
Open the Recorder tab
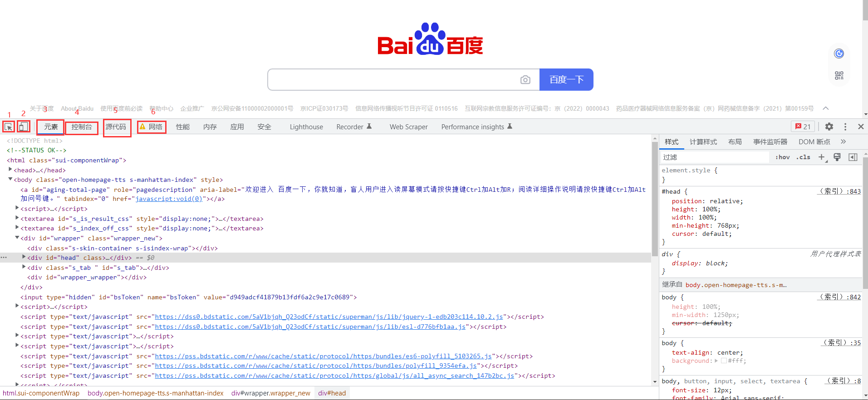tap(354, 127)
